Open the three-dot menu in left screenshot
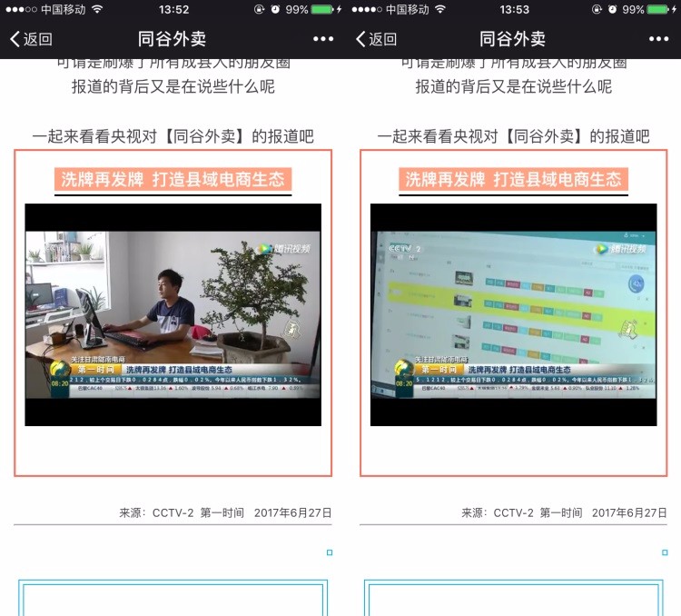This screenshot has width=681, height=616. (x=323, y=39)
